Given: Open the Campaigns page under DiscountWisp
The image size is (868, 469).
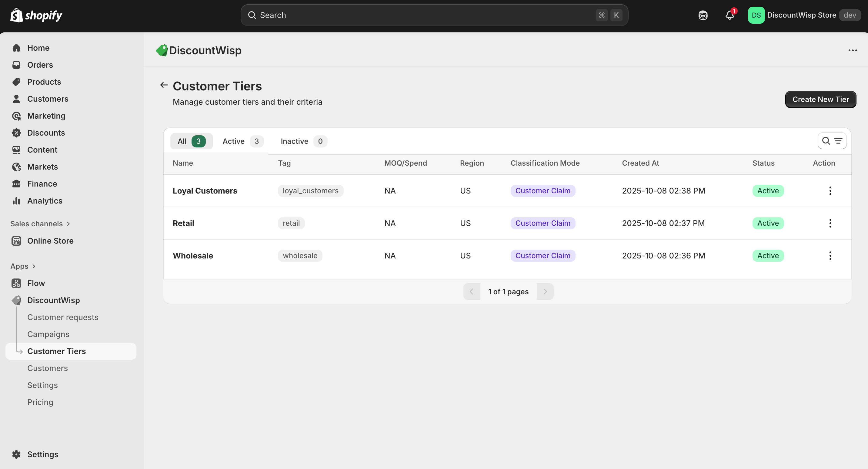Looking at the screenshot, I should (x=48, y=334).
